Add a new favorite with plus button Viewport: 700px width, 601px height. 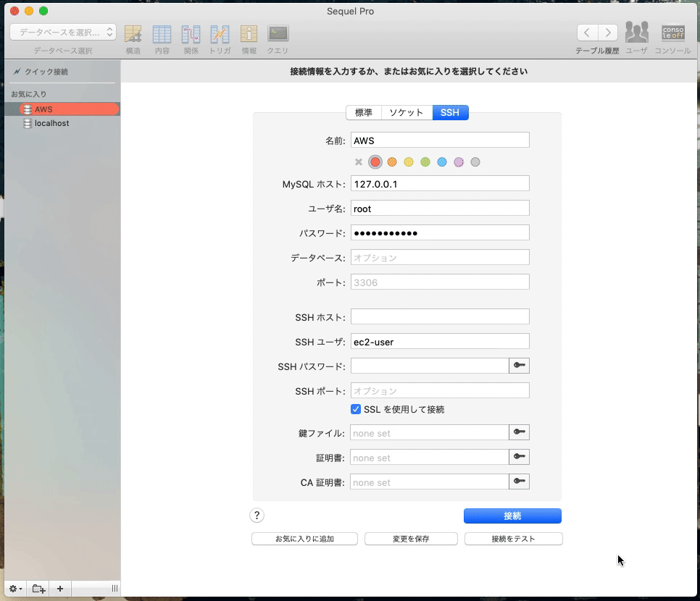click(60, 589)
